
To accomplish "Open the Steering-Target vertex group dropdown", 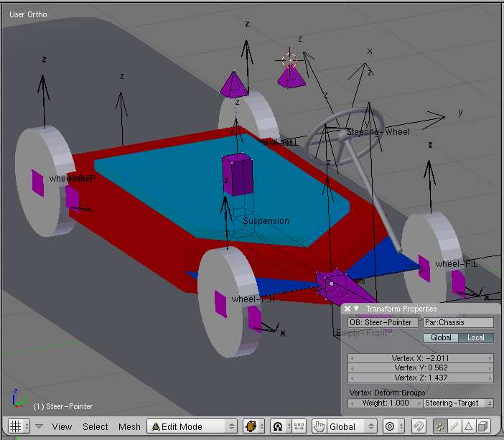I will coord(458,403).
